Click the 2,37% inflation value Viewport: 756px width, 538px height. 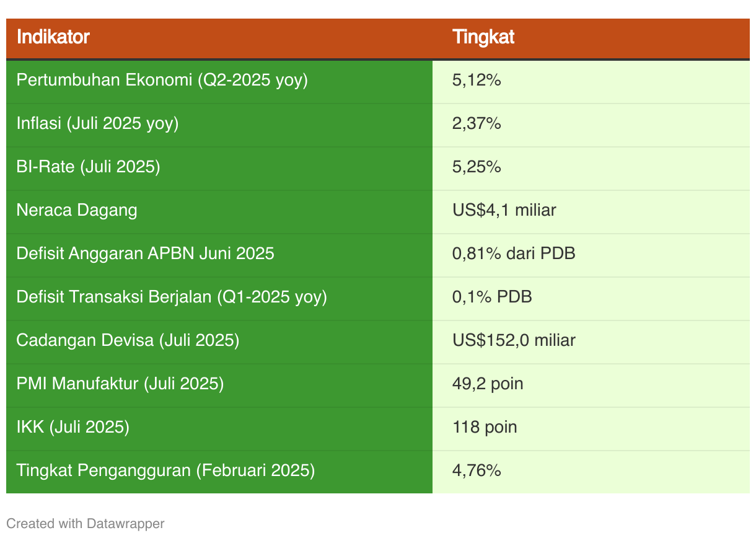[x=477, y=124]
